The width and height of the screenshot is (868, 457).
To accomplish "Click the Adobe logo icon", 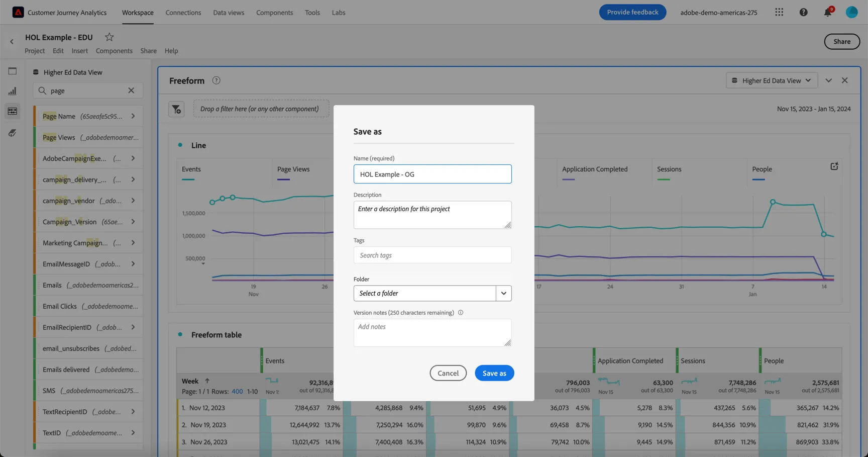I will click(x=18, y=12).
